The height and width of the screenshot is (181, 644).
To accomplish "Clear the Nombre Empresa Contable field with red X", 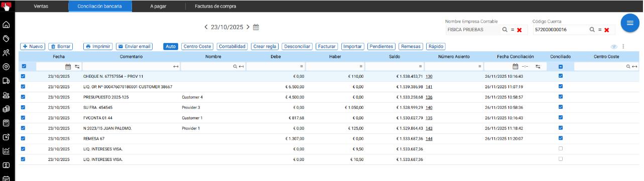I will [x=520, y=30].
